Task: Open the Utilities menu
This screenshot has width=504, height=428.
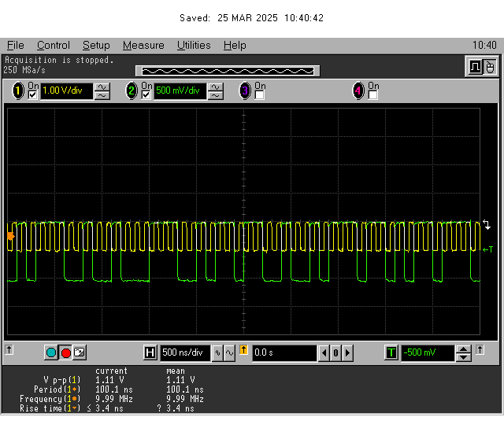Action: pos(193,46)
